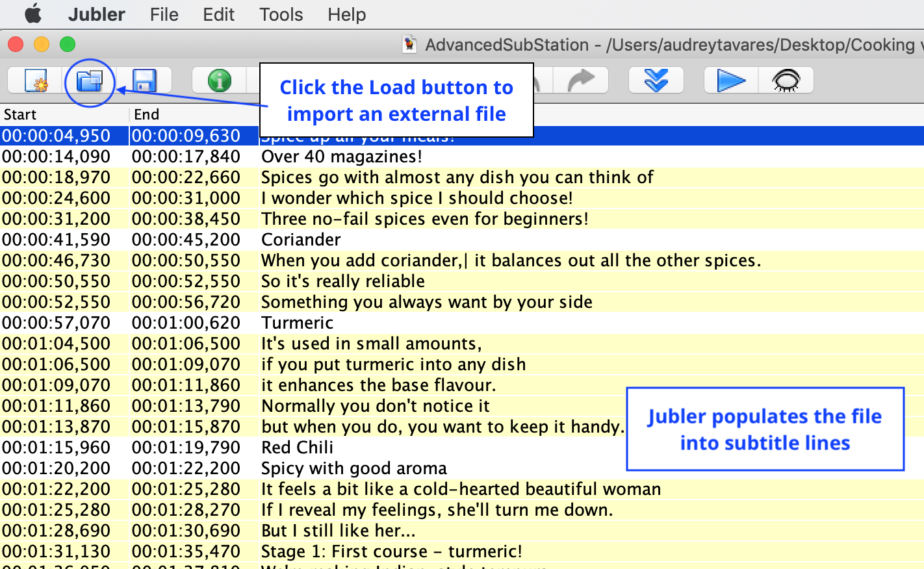924x569 pixels.
Task: Click the Redo arrow in the toolbar
Action: click(581, 81)
